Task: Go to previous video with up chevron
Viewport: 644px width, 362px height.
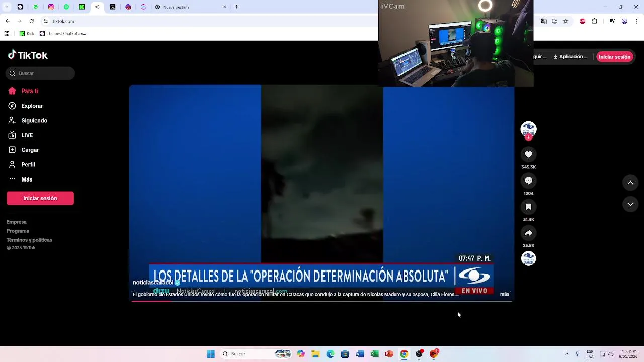Action: pyautogui.click(x=630, y=183)
